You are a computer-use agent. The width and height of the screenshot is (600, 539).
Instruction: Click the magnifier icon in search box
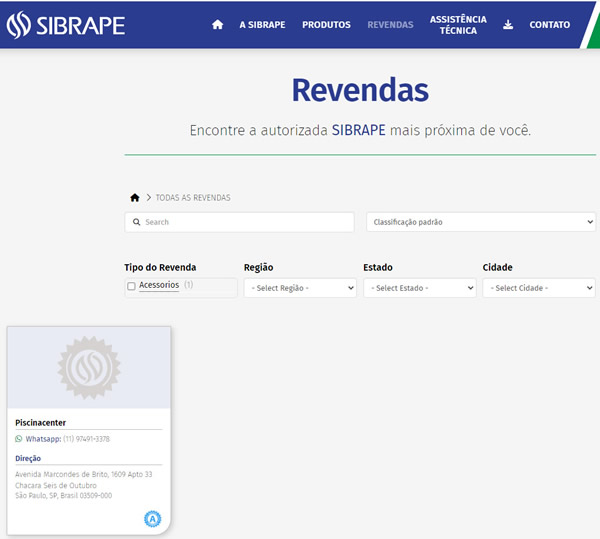click(x=137, y=222)
